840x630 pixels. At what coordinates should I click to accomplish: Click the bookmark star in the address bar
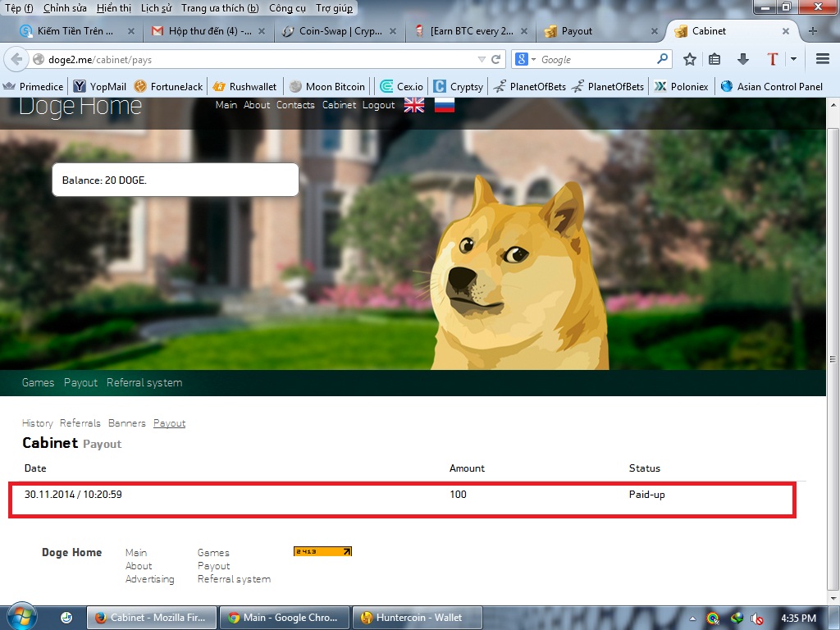point(689,59)
